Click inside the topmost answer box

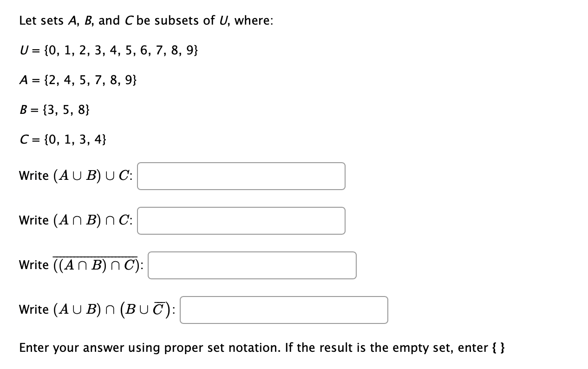point(241,176)
